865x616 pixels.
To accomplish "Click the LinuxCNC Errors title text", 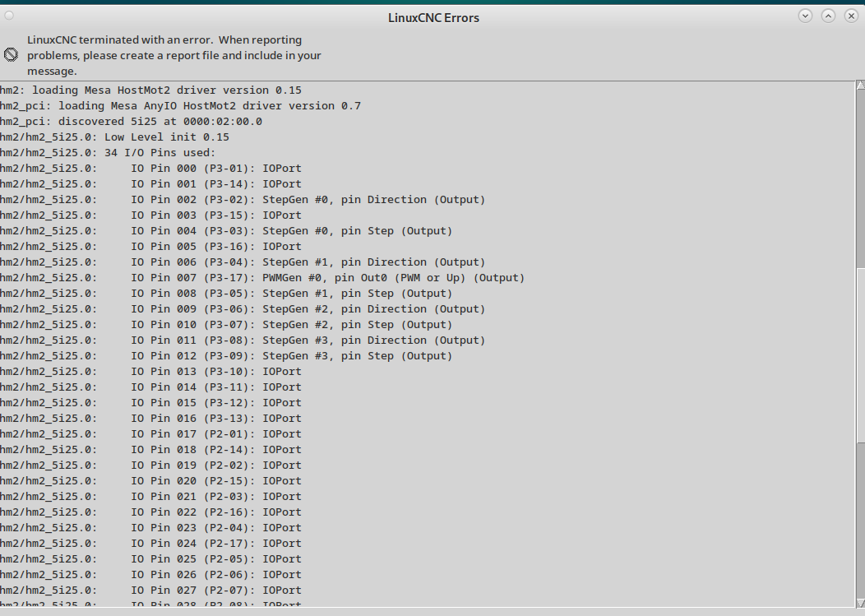I will click(433, 17).
